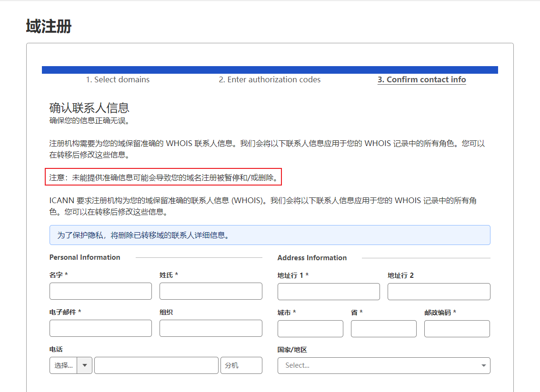
Task: Go to step 2 Enter authorization codes
Action: click(270, 79)
